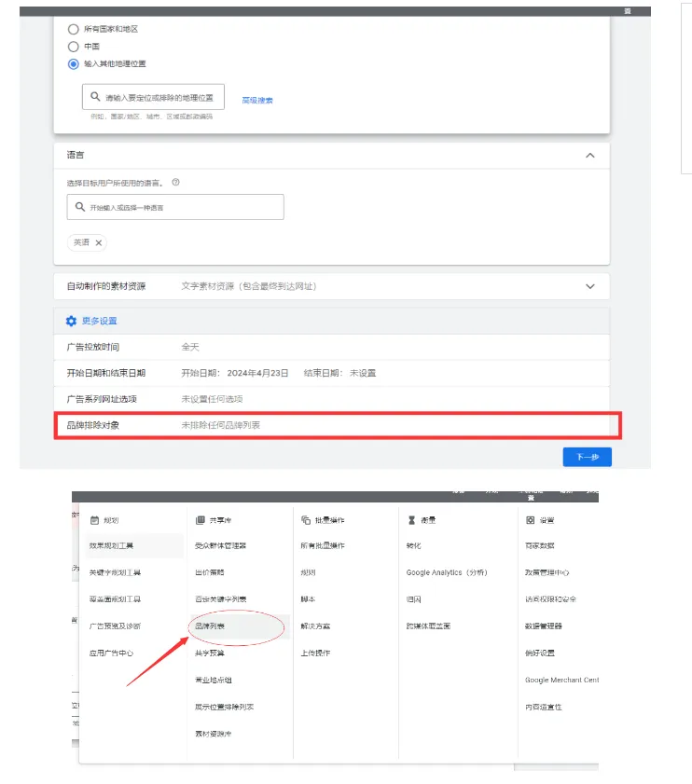Expand the 自动制作的素材资源 section

[590, 286]
